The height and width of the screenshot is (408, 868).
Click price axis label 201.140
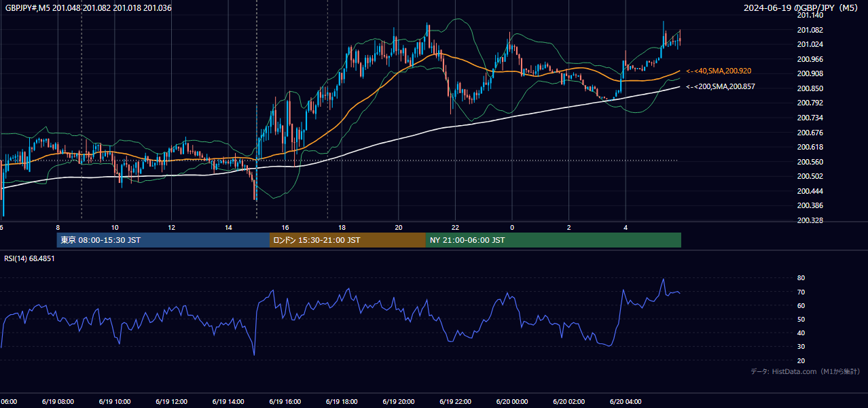[810, 15]
